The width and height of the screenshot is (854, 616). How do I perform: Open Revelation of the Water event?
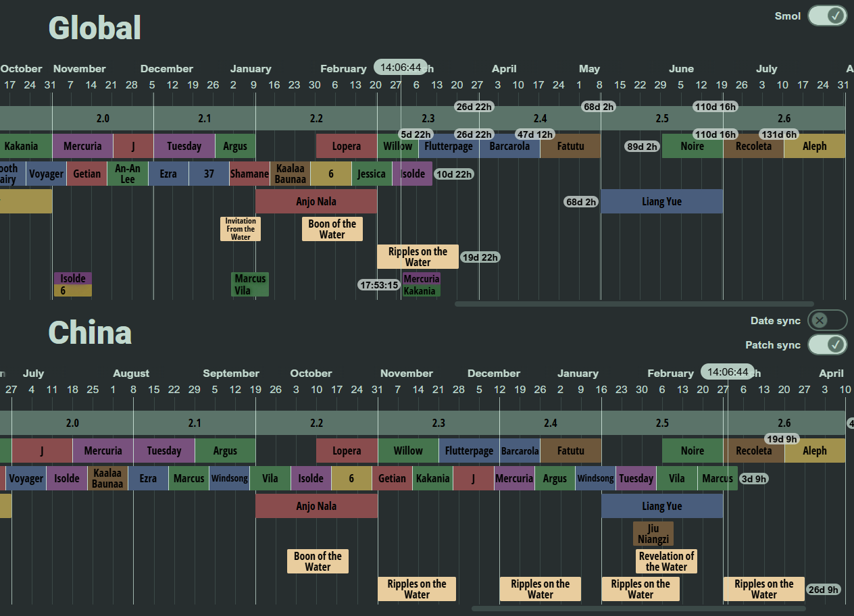666,561
